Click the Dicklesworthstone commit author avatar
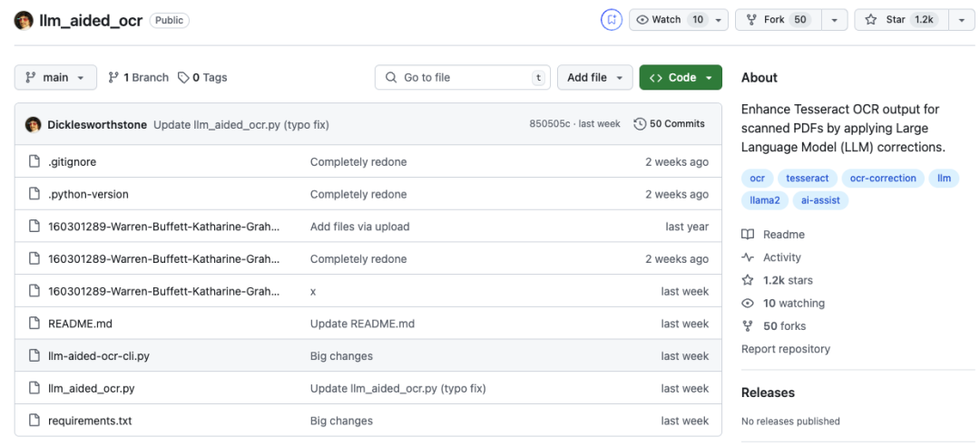This screenshot has width=980, height=446. (34, 124)
